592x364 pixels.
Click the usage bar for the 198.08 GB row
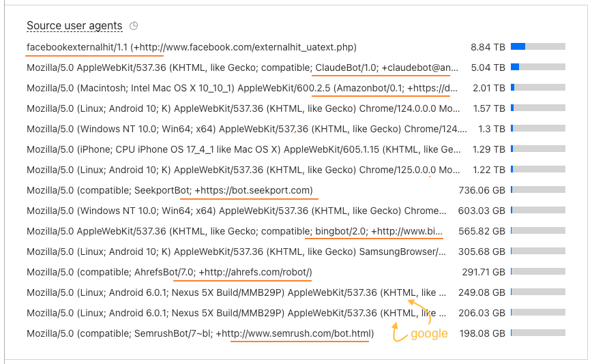tap(538, 333)
